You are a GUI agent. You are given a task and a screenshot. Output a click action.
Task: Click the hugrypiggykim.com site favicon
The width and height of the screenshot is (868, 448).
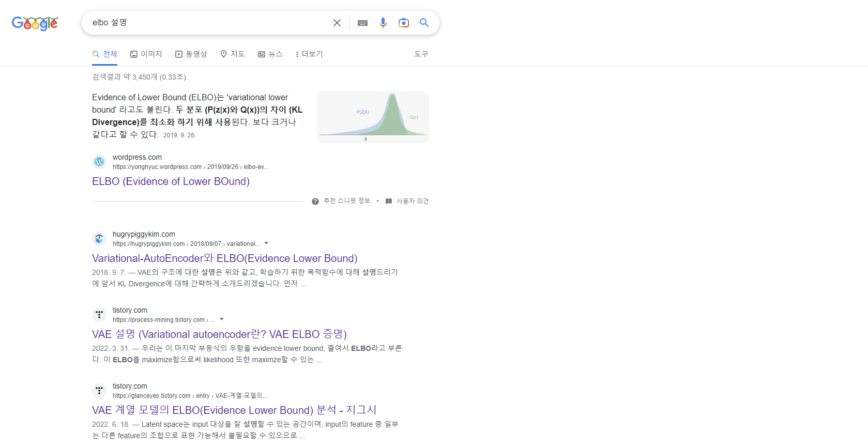pos(99,239)
